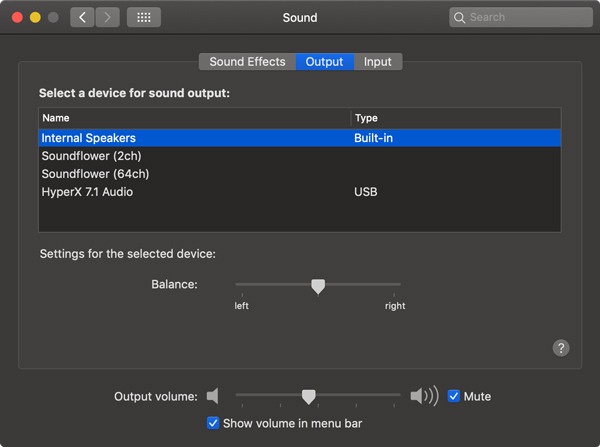Switch to the Input tab

pyautogui.click(x=378, y=62)
